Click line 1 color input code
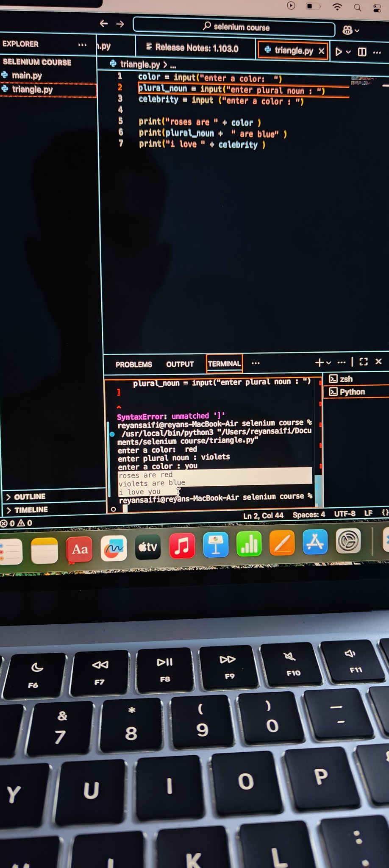Viewport: 389px width, 868px height. click(x=210, y=78)
